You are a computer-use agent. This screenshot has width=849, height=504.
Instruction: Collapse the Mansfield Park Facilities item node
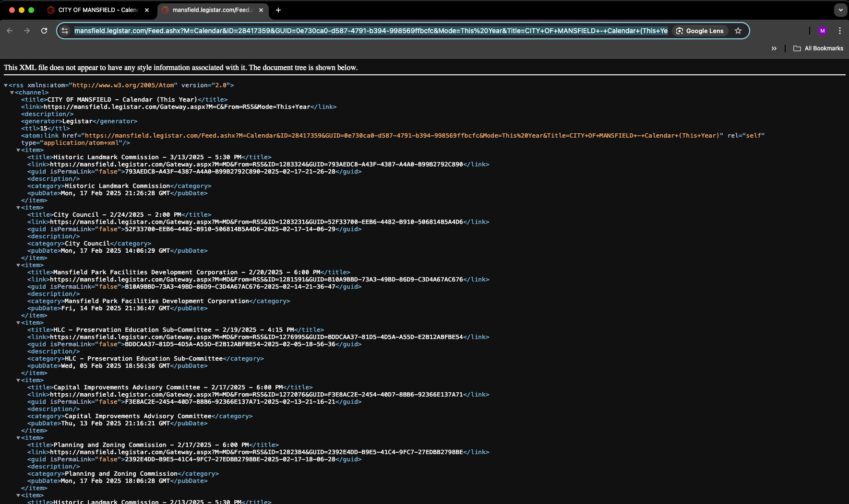(x=18, y=265)
